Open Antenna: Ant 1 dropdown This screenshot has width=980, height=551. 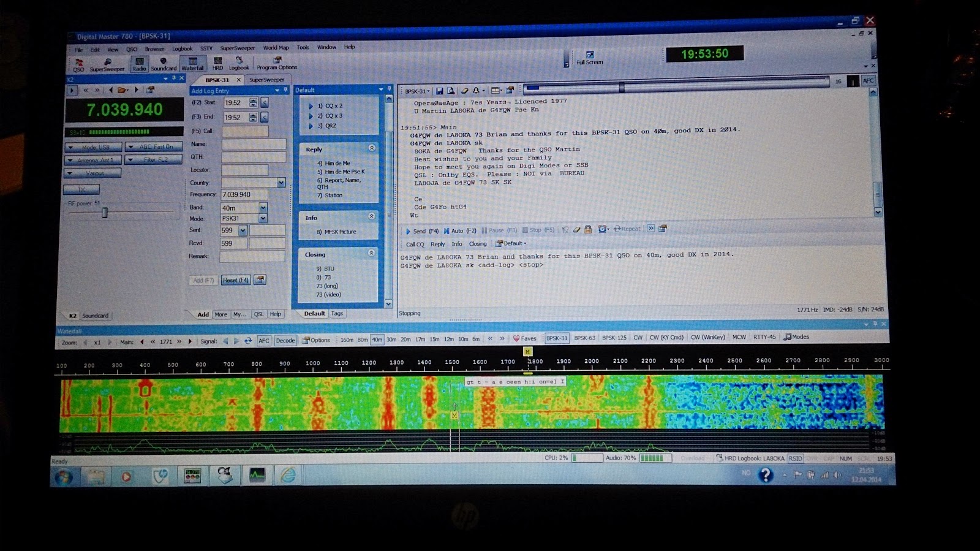pos(94,160)
